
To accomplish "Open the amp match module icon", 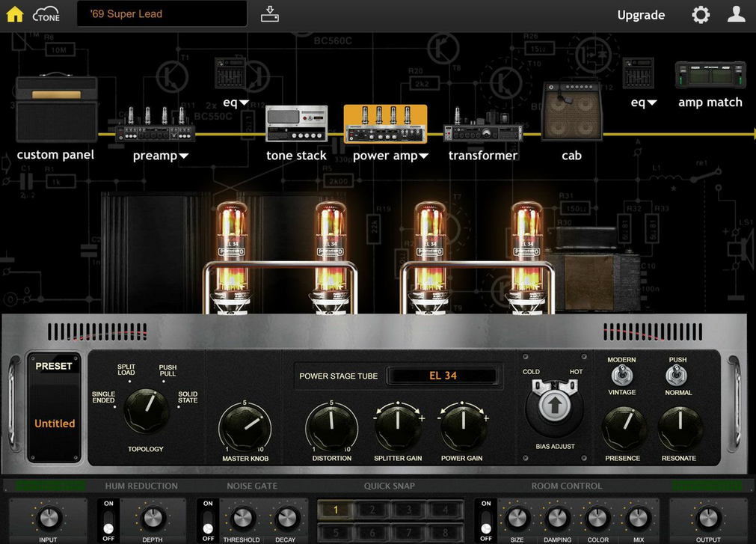I will pos(710,75).
